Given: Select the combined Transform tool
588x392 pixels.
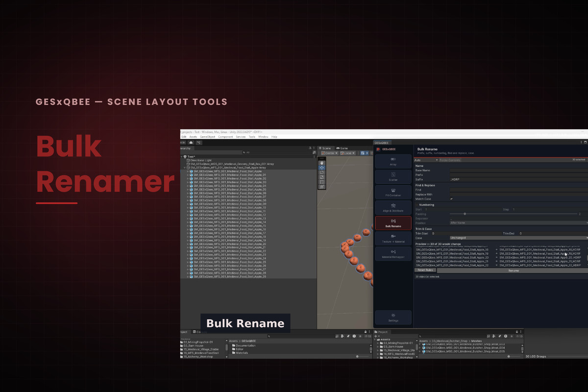Looking at the screenshot, I should [x=322, y=187].
